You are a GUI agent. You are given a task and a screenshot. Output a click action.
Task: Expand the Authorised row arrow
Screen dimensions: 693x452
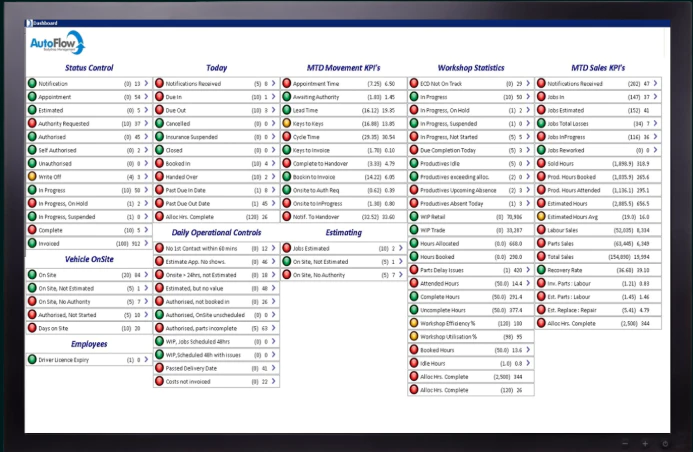tap(146, 137)
